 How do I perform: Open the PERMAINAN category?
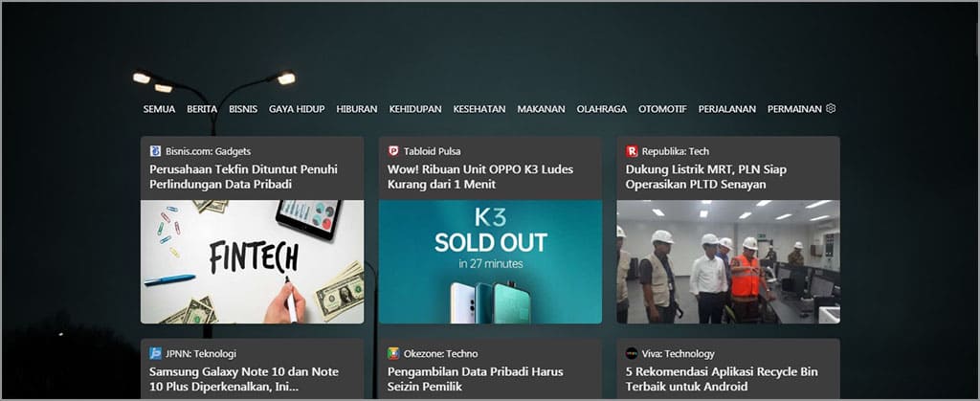coord(794,109)
